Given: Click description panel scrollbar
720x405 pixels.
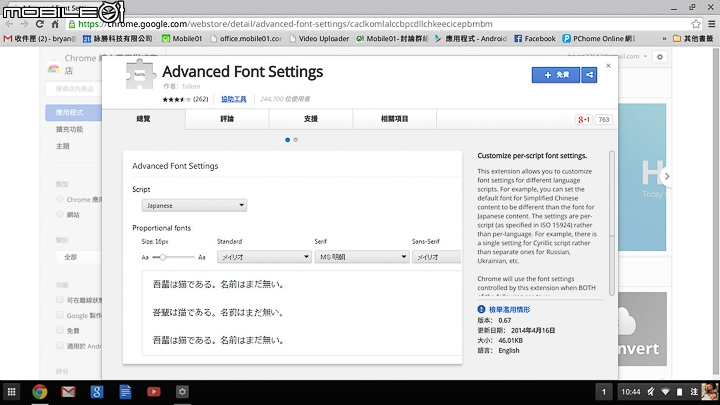Looking at the screenshot, I should pyautogui.click(x=611, y=223).
